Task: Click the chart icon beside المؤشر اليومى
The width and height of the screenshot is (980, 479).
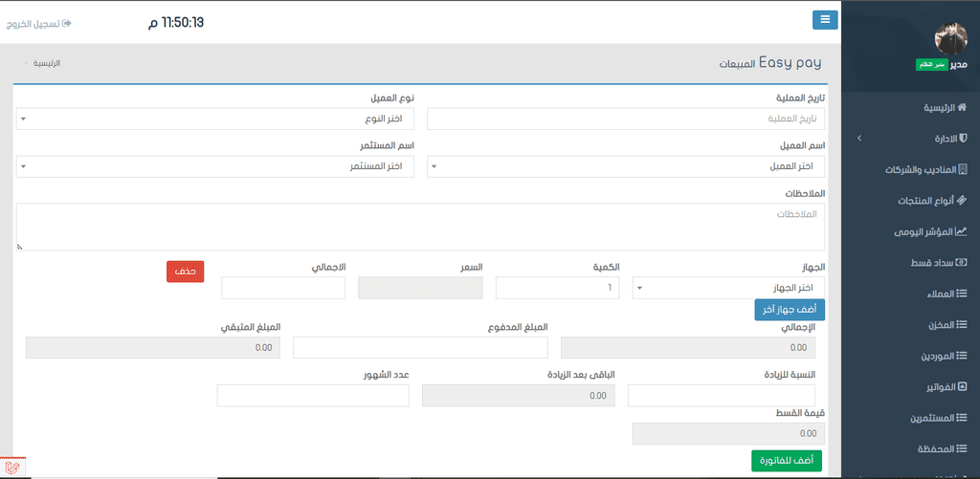Action: pyautogui.click(x=963, y=231)
